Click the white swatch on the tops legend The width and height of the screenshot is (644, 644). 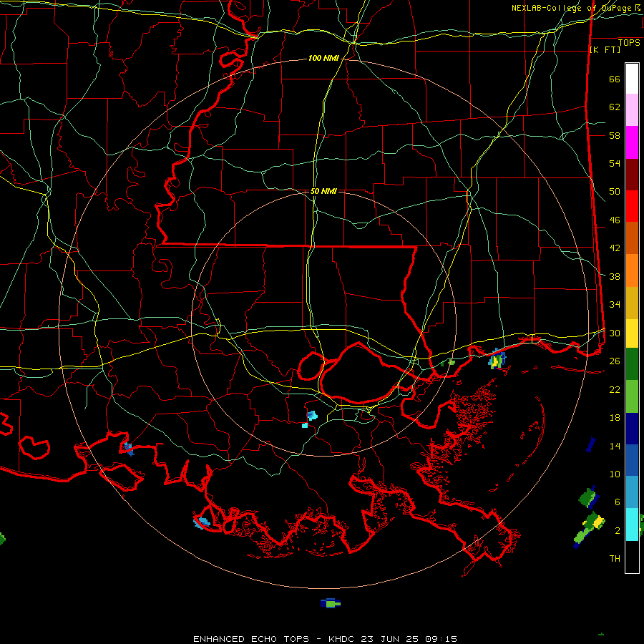[632, 79]
